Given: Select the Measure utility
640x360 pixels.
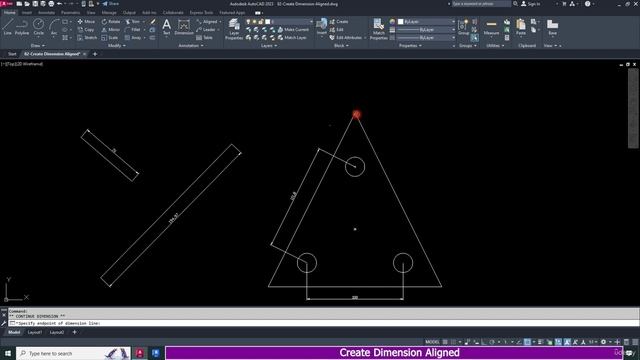Looking at the screenshot, I should click(491, 27).
